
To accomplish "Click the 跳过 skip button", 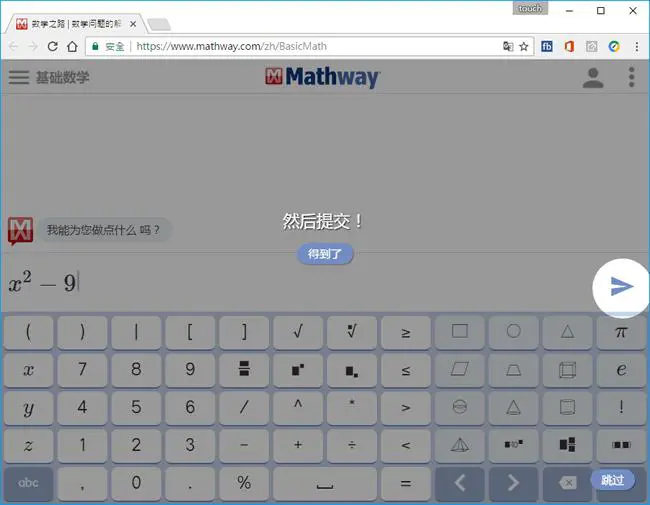I will [x=612, y=480].
